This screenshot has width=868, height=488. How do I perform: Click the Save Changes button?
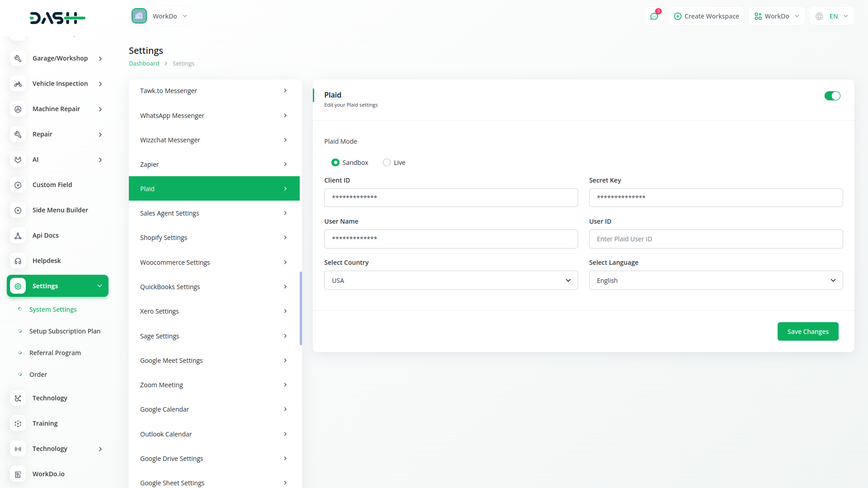click(x=808, y=332)
